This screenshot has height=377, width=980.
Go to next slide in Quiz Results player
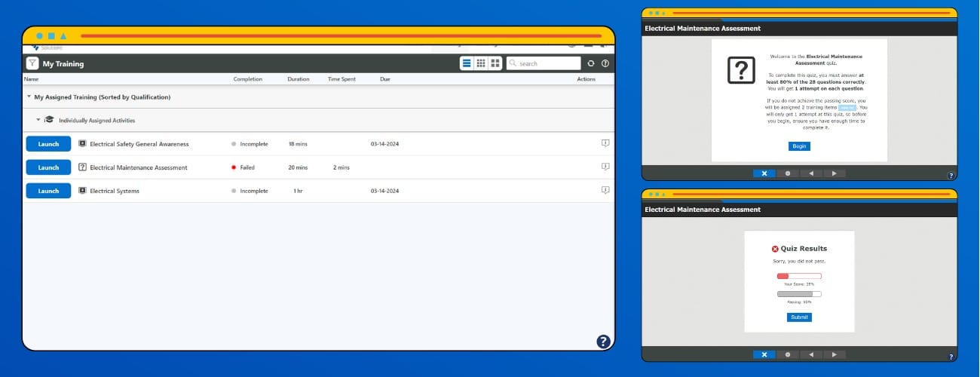834,354
